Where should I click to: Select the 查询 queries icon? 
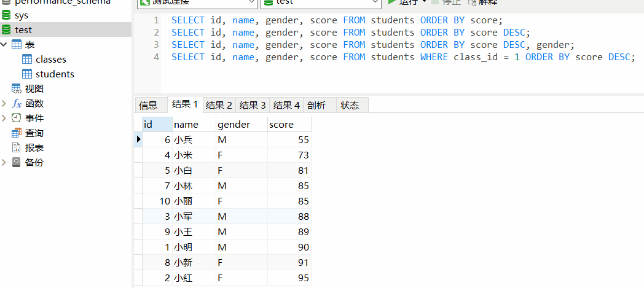pyautogui.click(x=17, y=133)
